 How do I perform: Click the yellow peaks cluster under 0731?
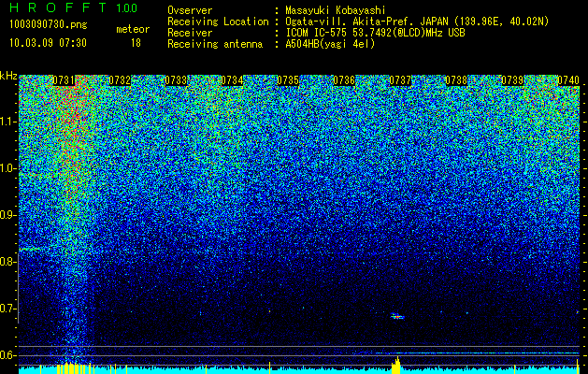(x=75, y=367)
